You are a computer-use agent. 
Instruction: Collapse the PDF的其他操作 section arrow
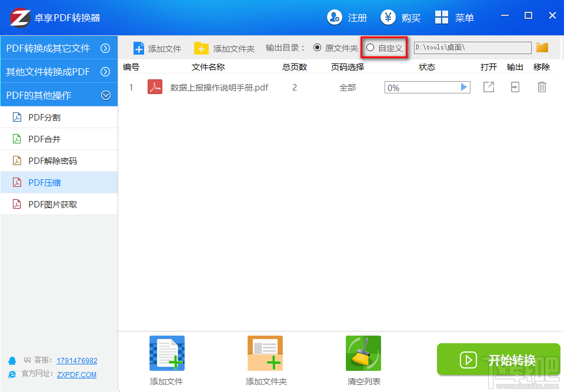[x=105, y=95]
